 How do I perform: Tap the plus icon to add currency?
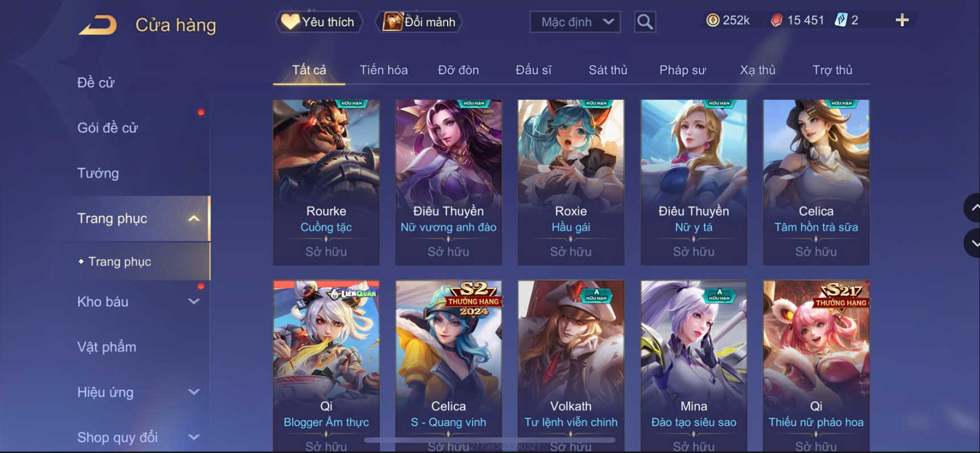click(x=902, y=20)
